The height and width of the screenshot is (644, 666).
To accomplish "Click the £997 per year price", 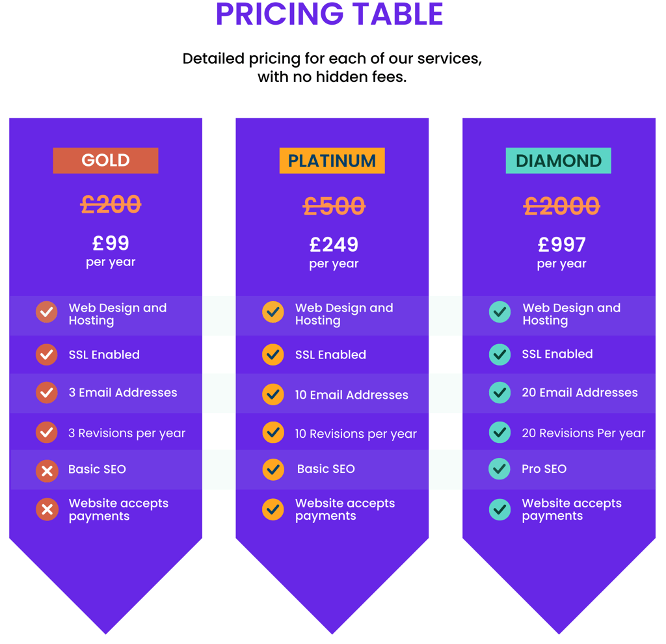I will 561,253.
